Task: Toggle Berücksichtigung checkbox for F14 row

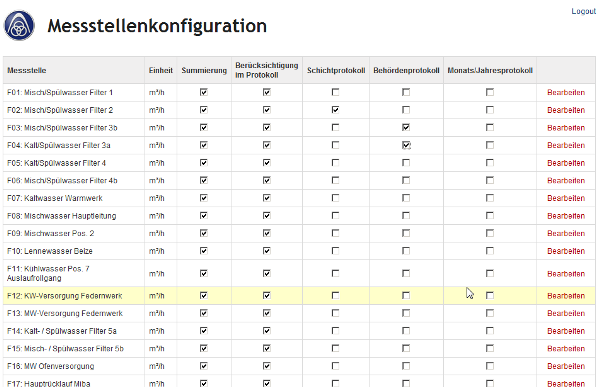Action: click(267, 331)
